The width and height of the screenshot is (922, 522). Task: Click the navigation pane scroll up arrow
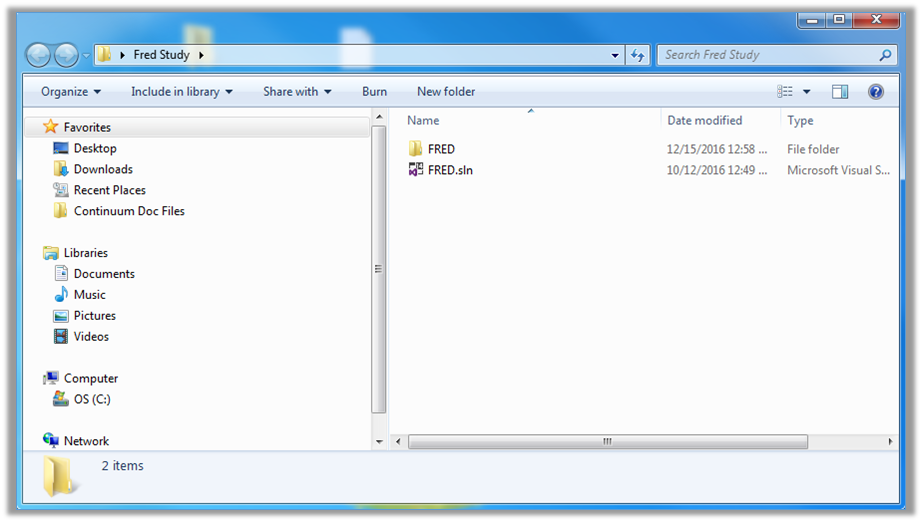click(379, 117)
